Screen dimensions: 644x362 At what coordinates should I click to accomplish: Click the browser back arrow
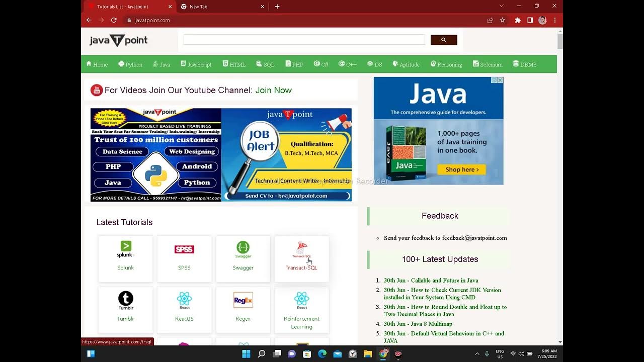[89, 20]
